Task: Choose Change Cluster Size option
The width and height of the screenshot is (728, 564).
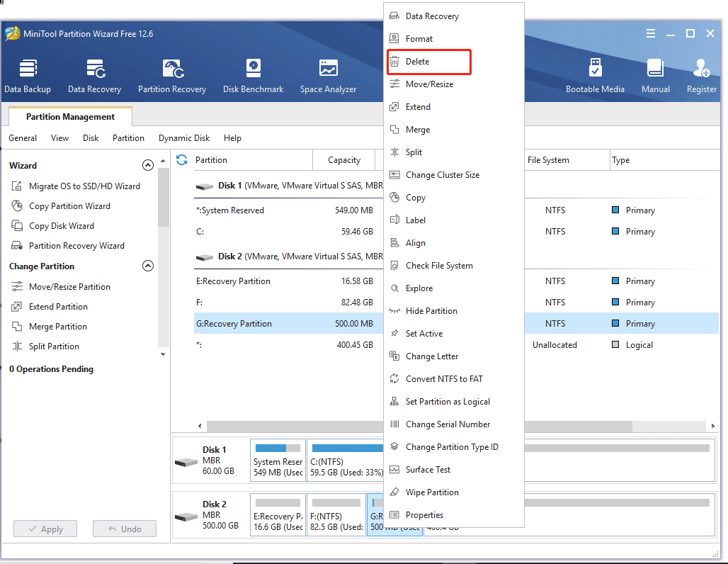Action: coord(454,175)
